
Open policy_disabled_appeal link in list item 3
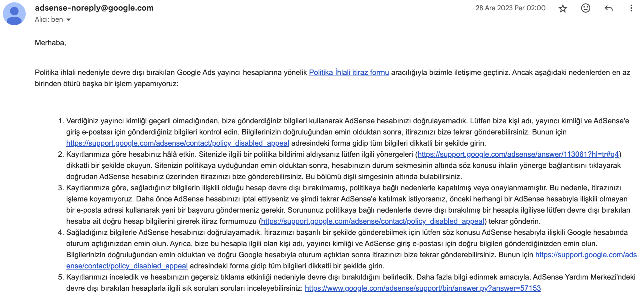pos(373,221)
